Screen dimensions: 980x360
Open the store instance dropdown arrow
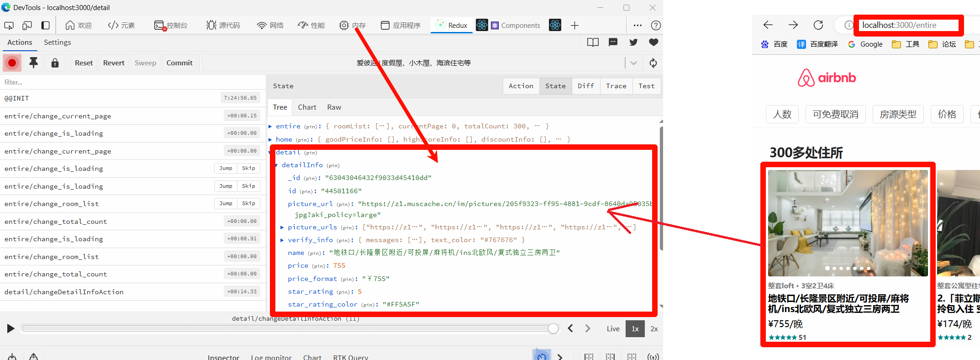pos(633,63)
